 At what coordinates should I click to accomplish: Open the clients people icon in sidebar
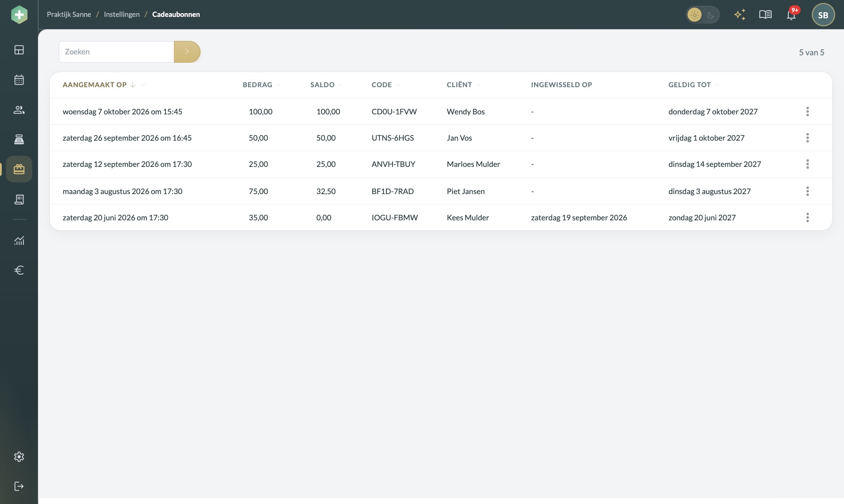click(19, 110)
